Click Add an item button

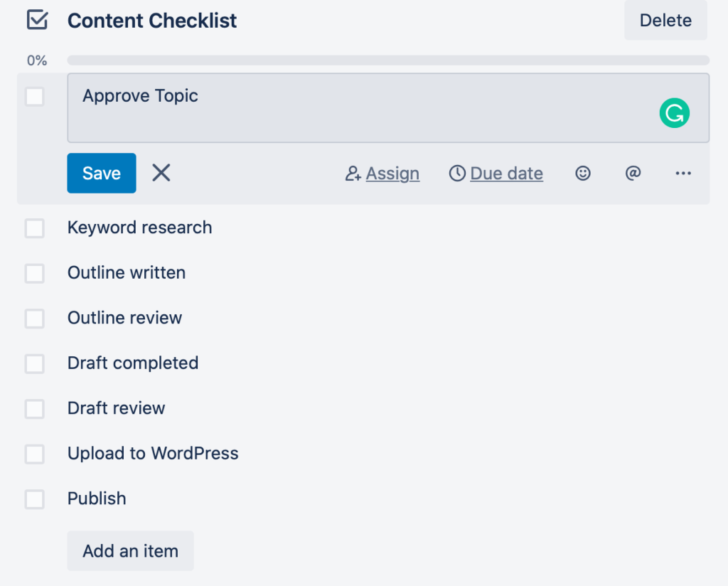coord(130,550)
